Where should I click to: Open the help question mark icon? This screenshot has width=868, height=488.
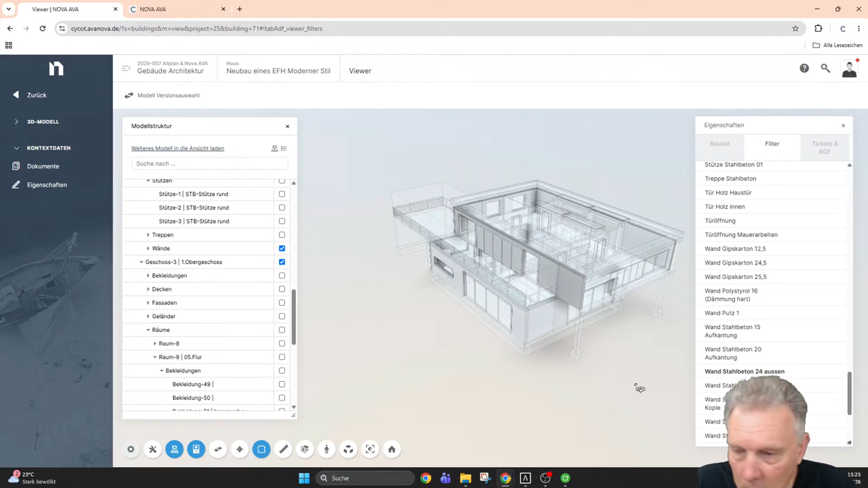click(804, 68)
